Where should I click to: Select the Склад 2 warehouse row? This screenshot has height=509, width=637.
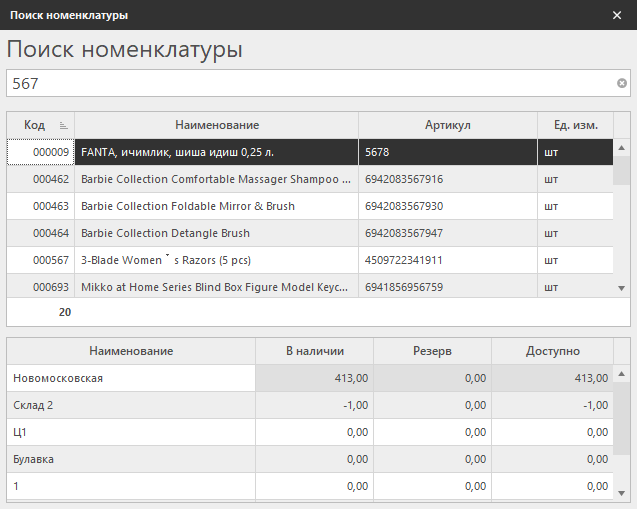coord(130,405)
